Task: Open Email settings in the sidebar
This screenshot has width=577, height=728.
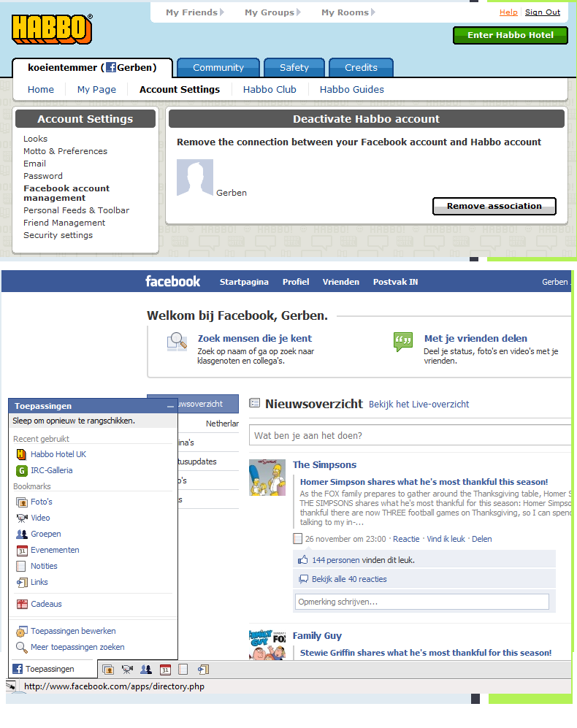Action: 35,164
